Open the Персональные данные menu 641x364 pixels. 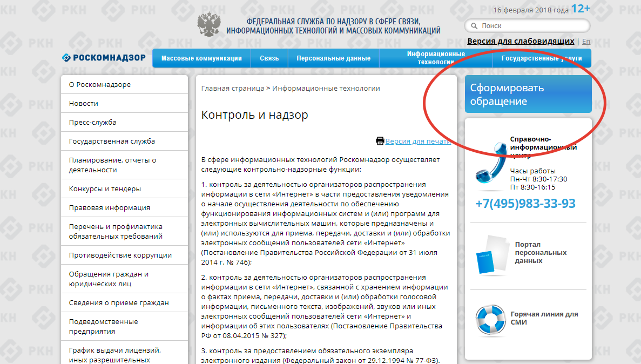(334, 58)
